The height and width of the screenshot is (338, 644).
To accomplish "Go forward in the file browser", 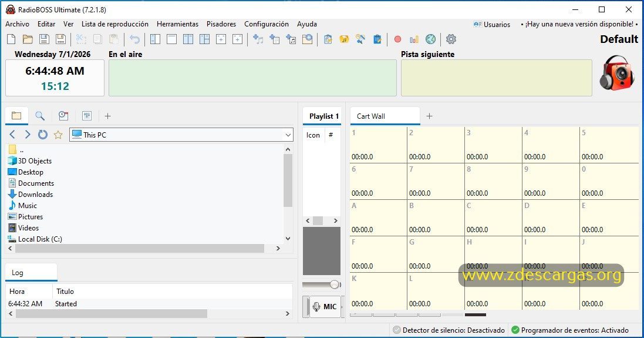I will point(27,135).
